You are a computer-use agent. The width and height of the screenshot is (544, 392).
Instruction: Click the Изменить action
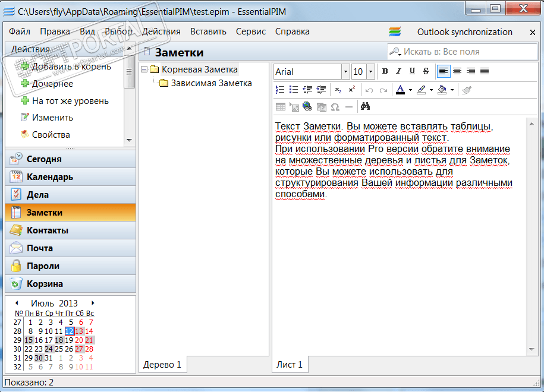(x=47, y=118)
